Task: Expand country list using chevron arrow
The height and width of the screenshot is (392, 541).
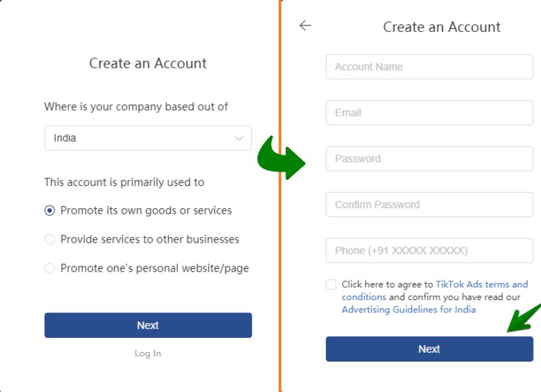Action: [239, 138]
